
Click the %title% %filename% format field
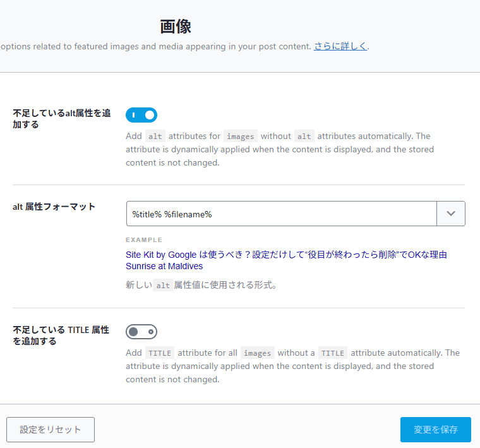[x=281, y=214]
